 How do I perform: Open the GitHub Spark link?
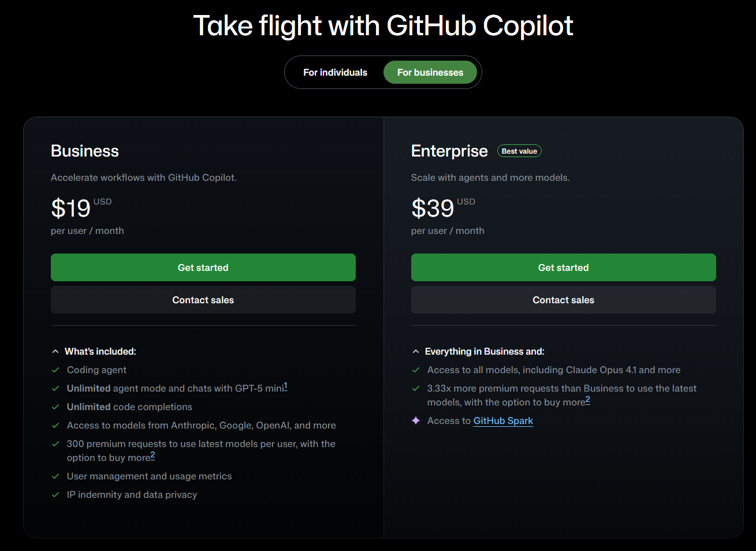pyautogui.click(x=503, y=421)
